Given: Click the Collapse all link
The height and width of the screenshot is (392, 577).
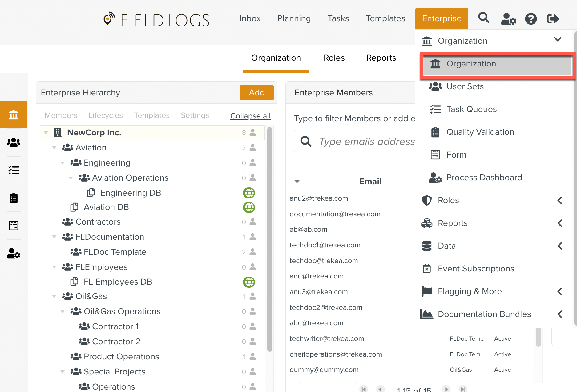Looking at the screenshot, I should pyautogui.click(x=250, y=116).
